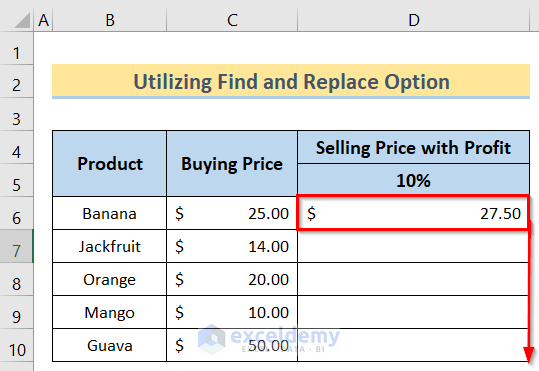Select column B header
The height and width of the screenshot is (371, 539).
point(110,20)
